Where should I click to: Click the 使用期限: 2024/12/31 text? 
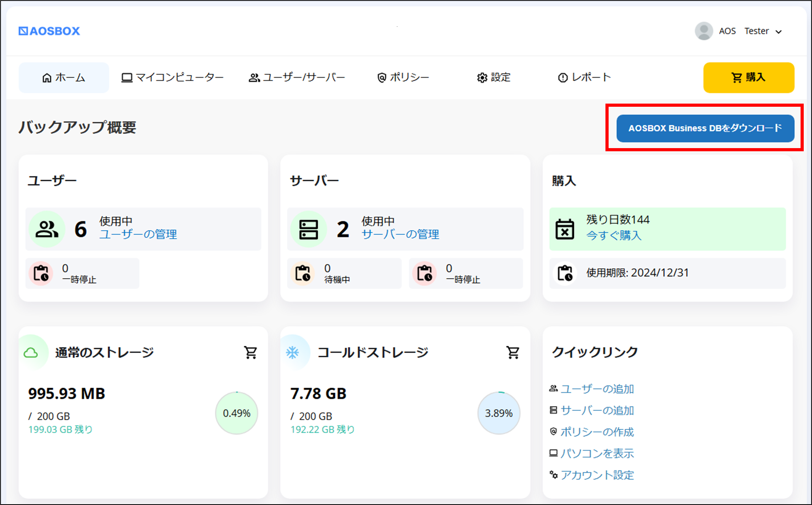tap(637, 273)
